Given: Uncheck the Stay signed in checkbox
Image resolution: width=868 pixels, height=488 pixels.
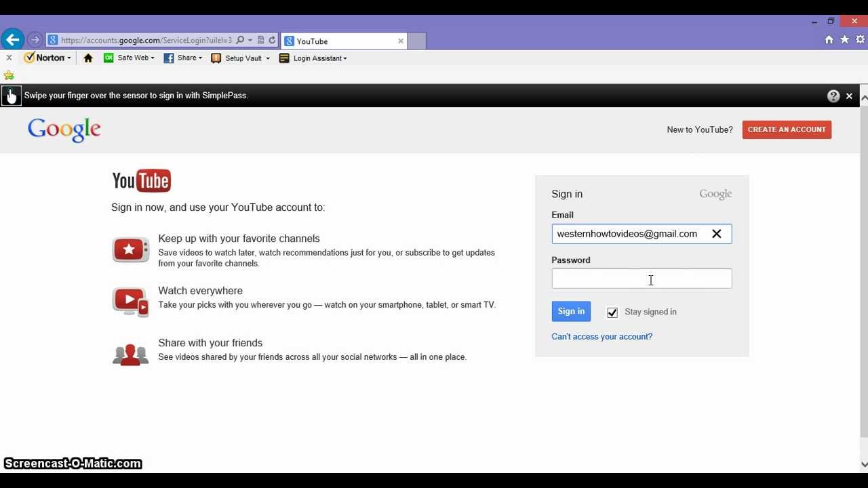Looking at the screenshot, I should point(612,312).
